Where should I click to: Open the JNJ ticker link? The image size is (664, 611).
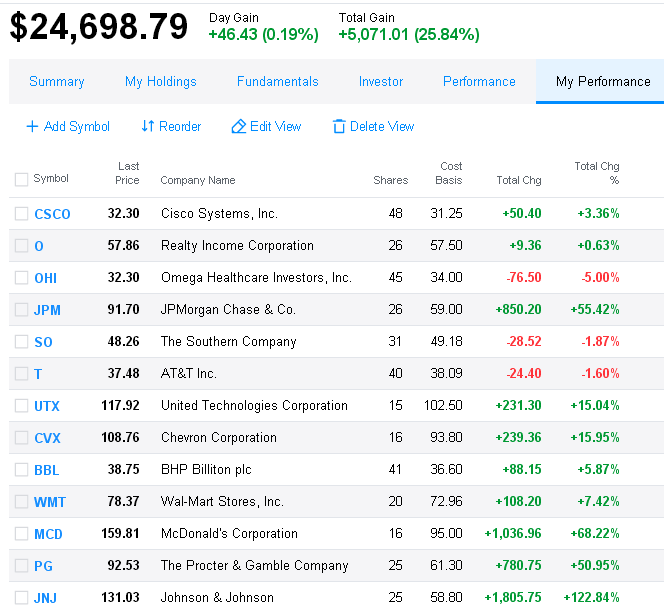[x=45, y=598]
